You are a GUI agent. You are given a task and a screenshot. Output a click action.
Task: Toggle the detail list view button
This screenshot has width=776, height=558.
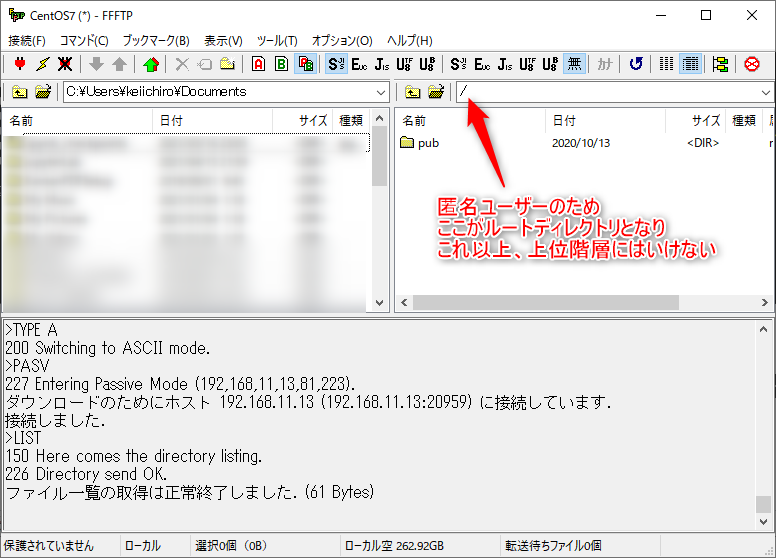coord(690,64)
